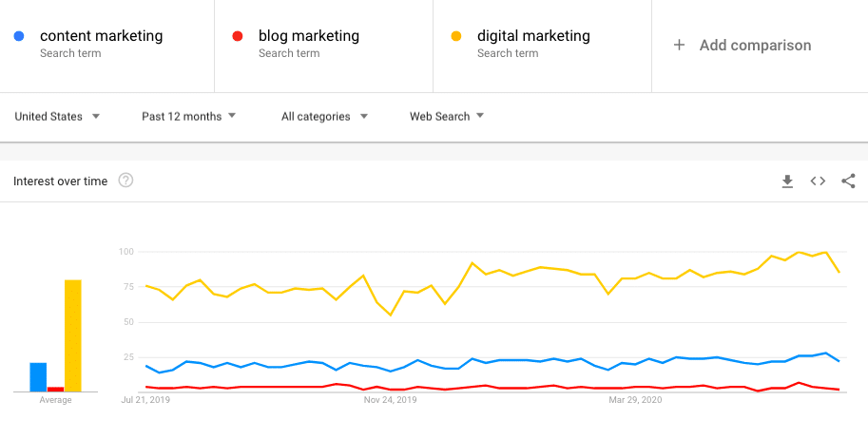
Task: Open the All categories dropdown
Action: [x=324, y=116]
